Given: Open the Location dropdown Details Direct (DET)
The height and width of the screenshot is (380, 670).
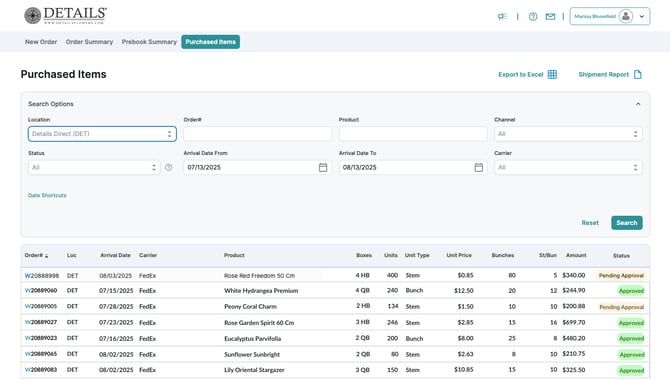Looking at the screenshot, I should (x=102, y=134).
